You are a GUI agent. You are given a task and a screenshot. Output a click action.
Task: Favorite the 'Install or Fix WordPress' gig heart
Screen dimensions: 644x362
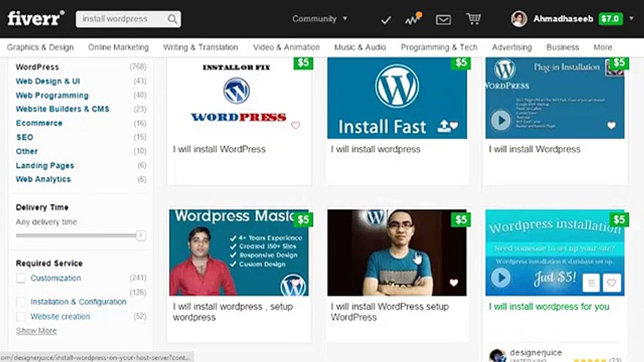(x=295, y=125)
